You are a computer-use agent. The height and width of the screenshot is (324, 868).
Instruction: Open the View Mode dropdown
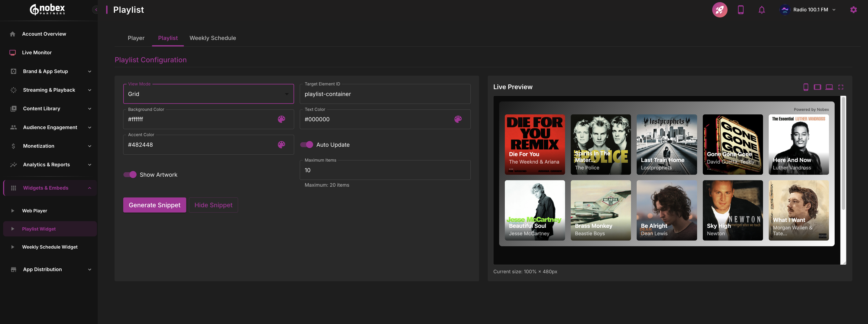pyautogui.click(x=208, y=94)
